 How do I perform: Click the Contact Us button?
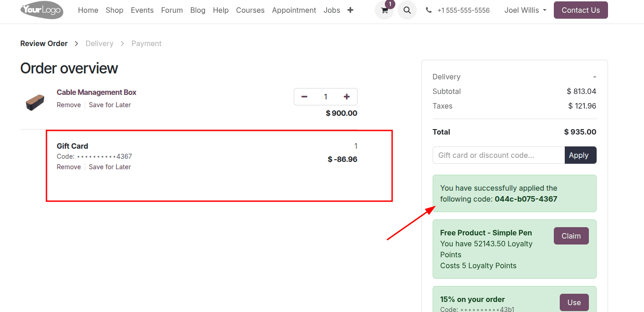(x=581, y=10)
